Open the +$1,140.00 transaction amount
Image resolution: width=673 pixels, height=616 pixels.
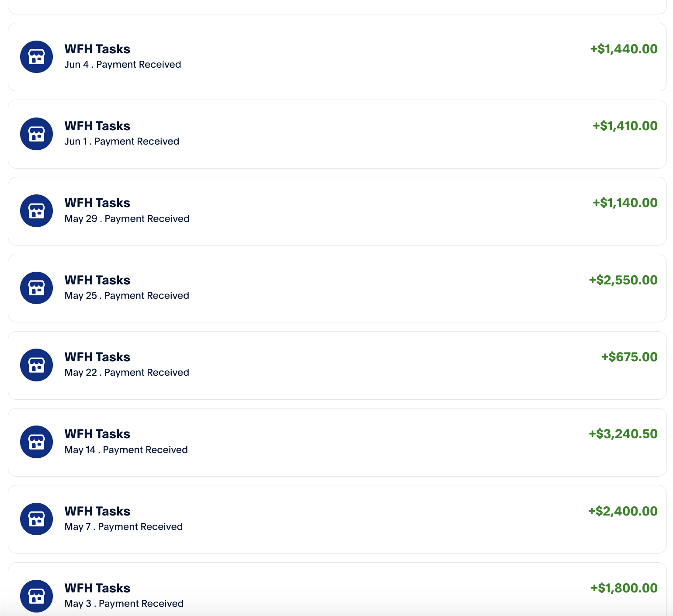(x=624, y=203)
